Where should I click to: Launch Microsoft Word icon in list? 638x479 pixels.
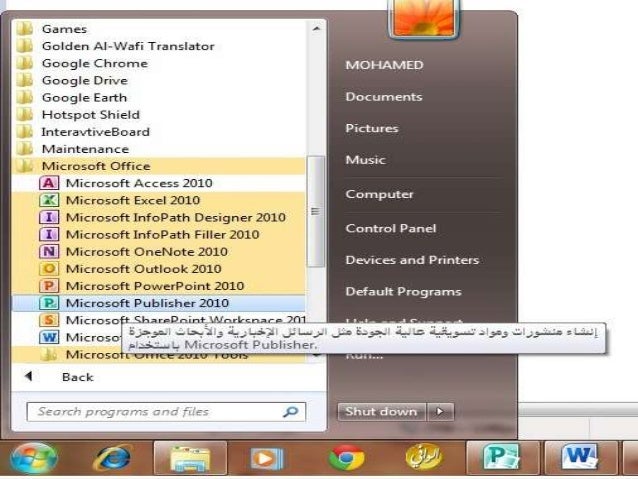(x=49, y=337)
